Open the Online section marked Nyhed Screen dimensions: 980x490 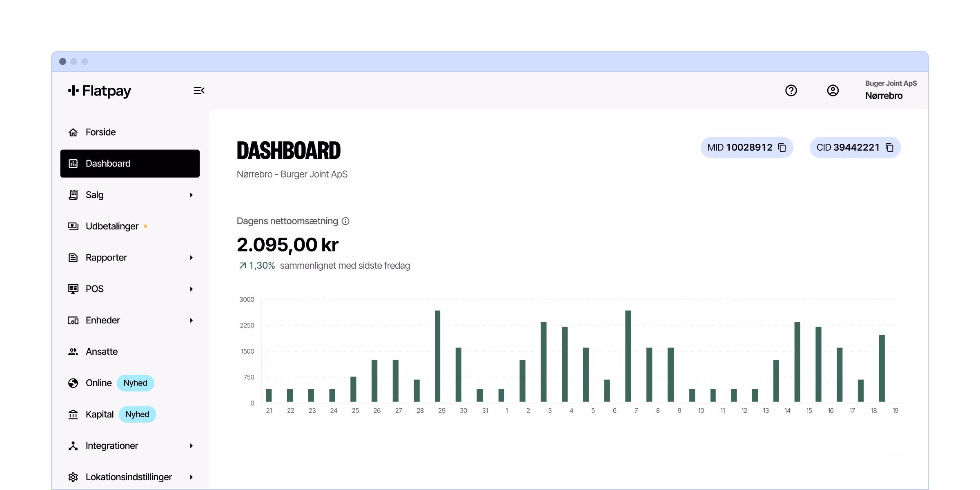pyautogui.click(x=99, y=383)
